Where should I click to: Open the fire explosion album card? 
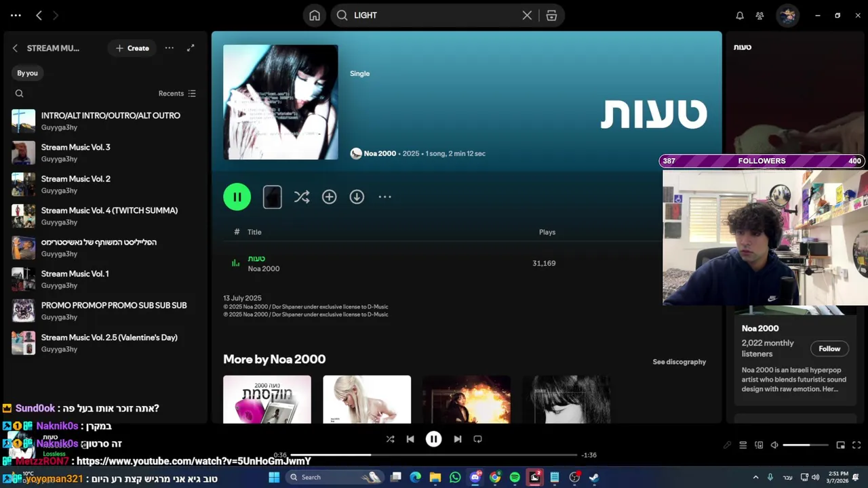[x=467, y=399]
